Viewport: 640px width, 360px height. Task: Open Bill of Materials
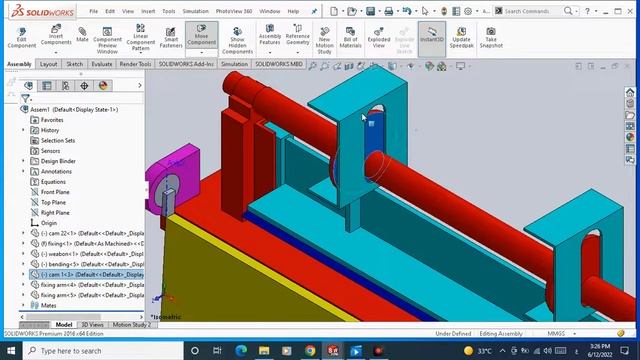click(350, 38)
